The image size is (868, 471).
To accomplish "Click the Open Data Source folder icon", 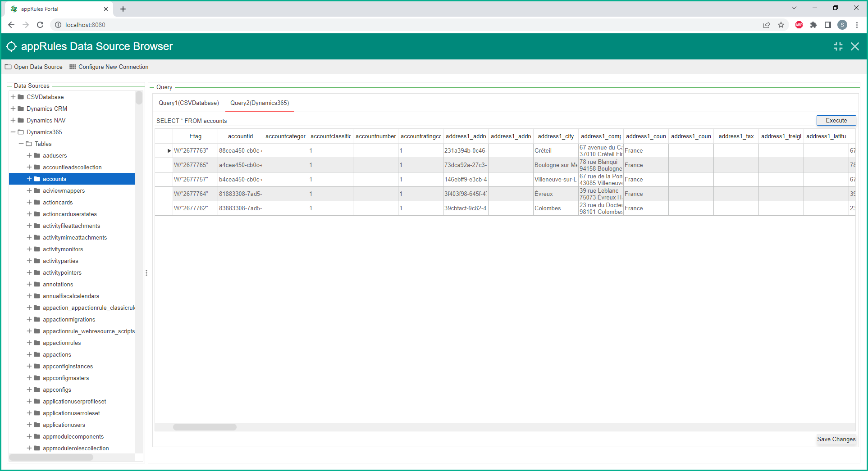I will point(8,67).
